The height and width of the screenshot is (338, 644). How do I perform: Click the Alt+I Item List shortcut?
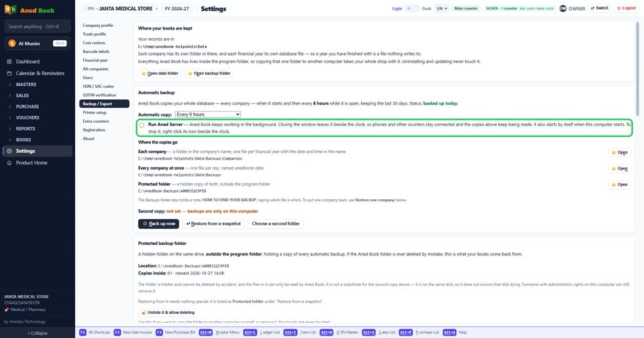point(300,332)
